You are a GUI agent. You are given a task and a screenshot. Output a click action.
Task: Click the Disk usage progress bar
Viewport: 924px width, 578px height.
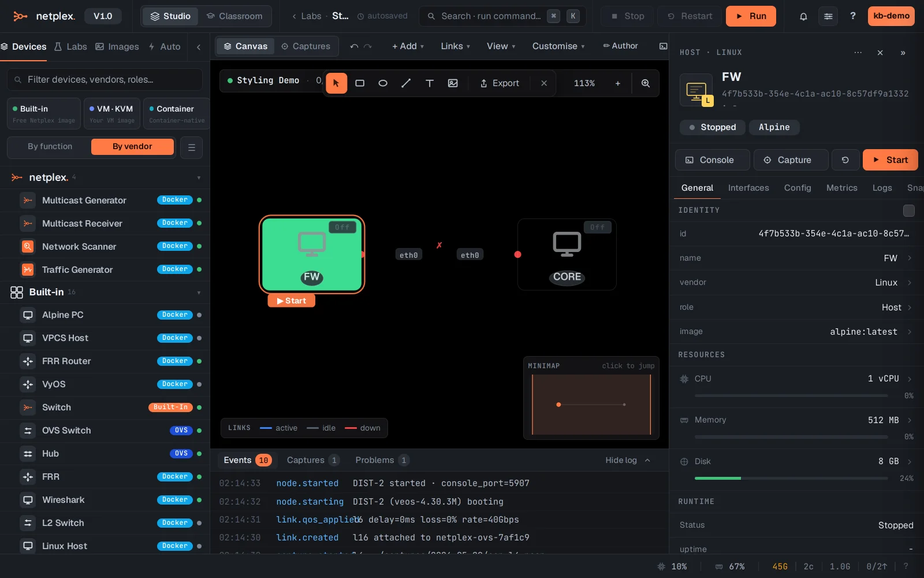[791, 479]
